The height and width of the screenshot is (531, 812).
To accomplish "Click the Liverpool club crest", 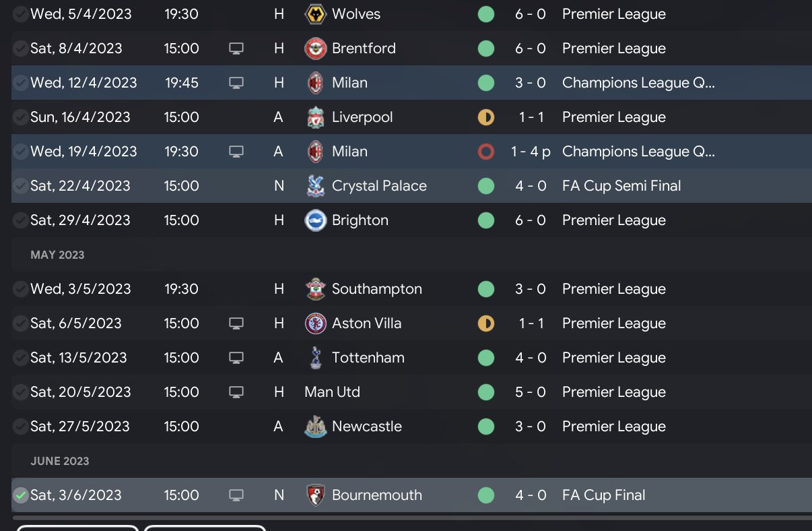I will [x=316, y=117].
